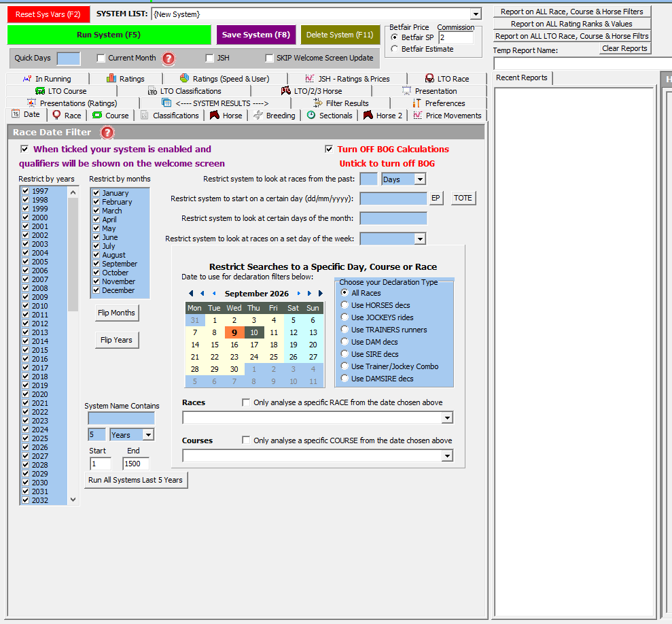Switch to the Recent Reports tab

click(522, 78)
